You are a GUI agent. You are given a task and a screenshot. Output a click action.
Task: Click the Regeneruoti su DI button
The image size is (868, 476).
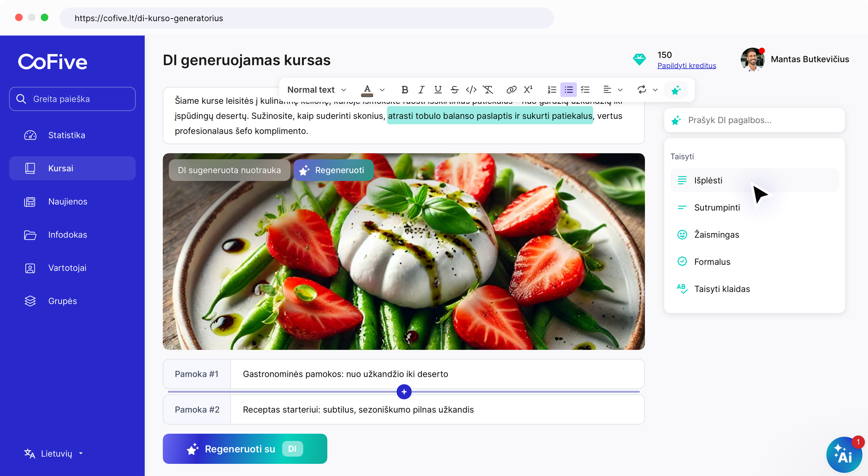[245, 449]
